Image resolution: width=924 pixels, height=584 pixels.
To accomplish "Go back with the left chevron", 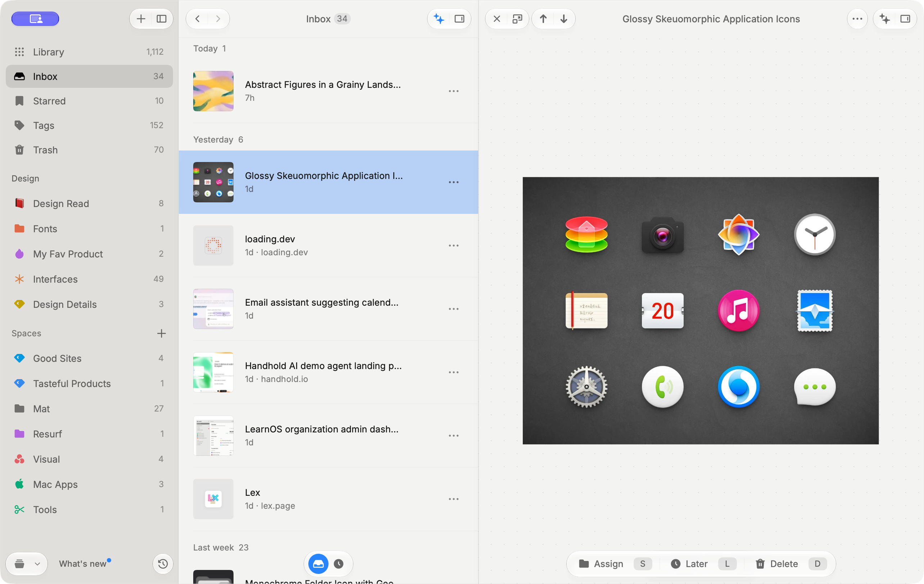I will [x=197, y=19].
